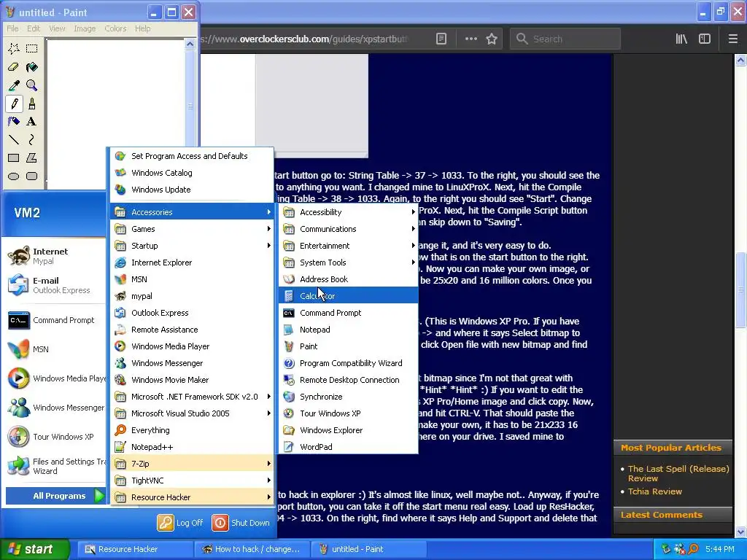Viewport: 747px width, 560px height.
Task: Open Paint's Colors menu
Action: (x=115, y=28)
